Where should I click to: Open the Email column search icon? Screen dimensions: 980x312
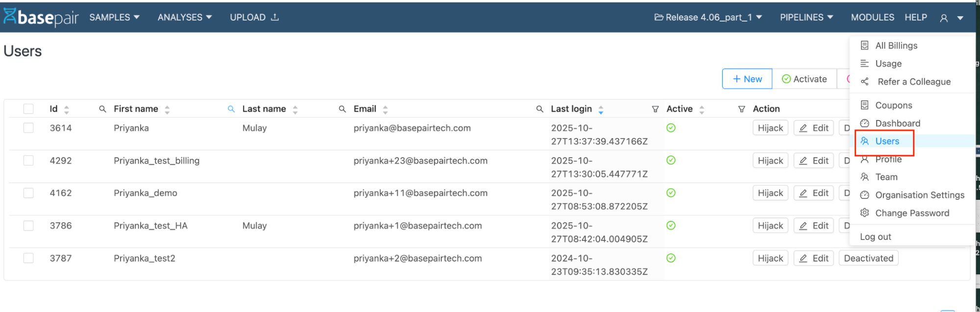coord(342,109)
